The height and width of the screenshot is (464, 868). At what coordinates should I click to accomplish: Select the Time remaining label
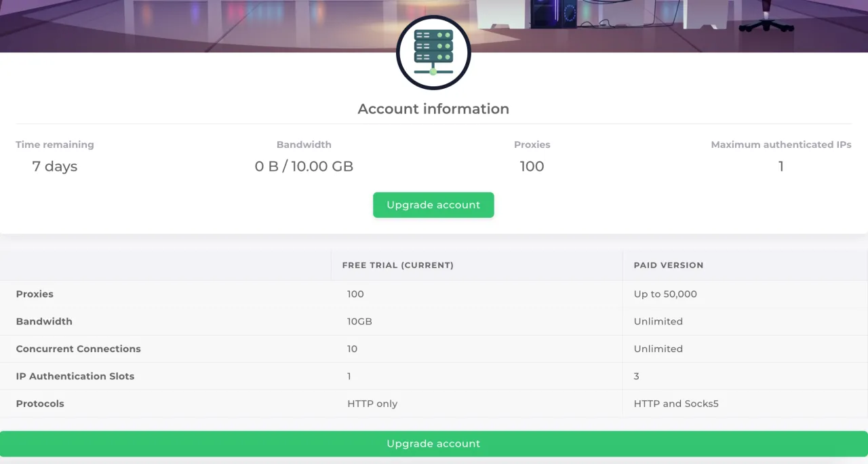(x=55, y=144)
